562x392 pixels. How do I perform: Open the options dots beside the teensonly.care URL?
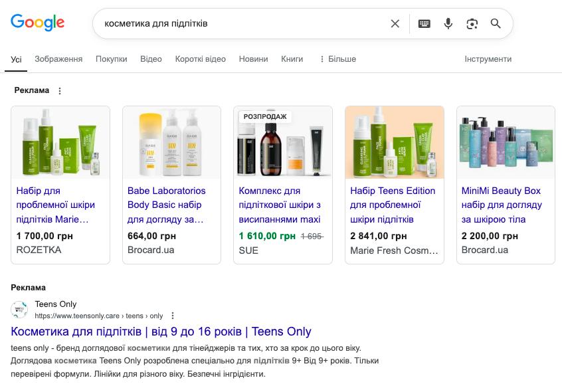173,316
